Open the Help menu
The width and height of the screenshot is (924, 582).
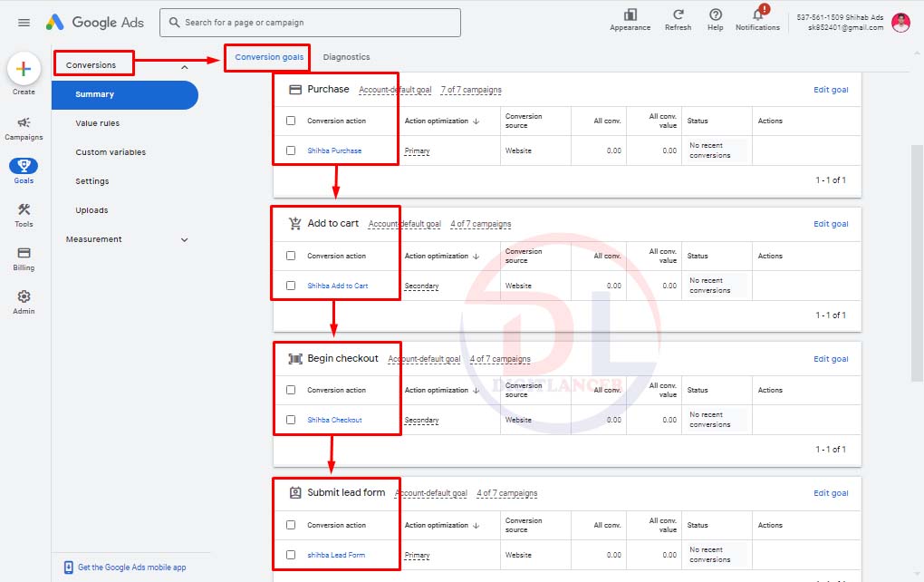pos(716,19)
